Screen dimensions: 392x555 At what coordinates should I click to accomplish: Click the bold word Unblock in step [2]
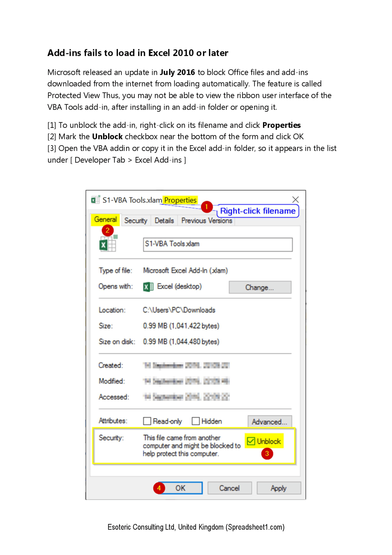click(x=107, y=137)
